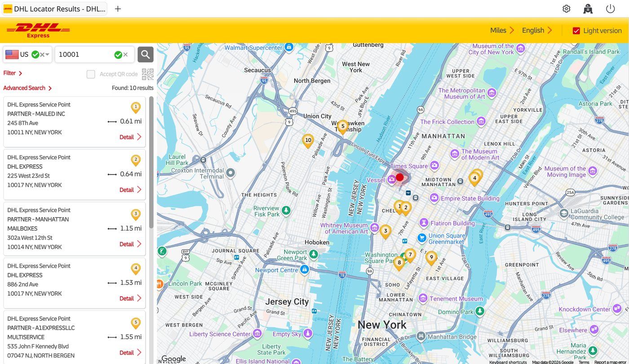Open the browser settings gear icon
Viewport: 629px width, 364px height.
point(566,9)
